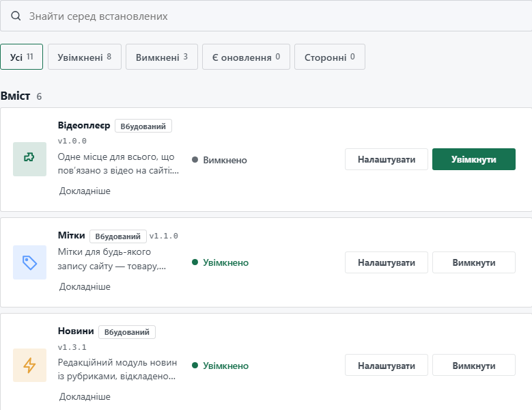
Task: Click the version text v1.1.0
Action: click(163, 236)
